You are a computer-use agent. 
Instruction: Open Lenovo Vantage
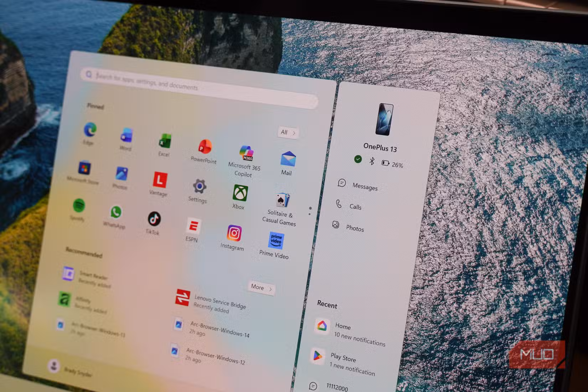coord(160,181)
